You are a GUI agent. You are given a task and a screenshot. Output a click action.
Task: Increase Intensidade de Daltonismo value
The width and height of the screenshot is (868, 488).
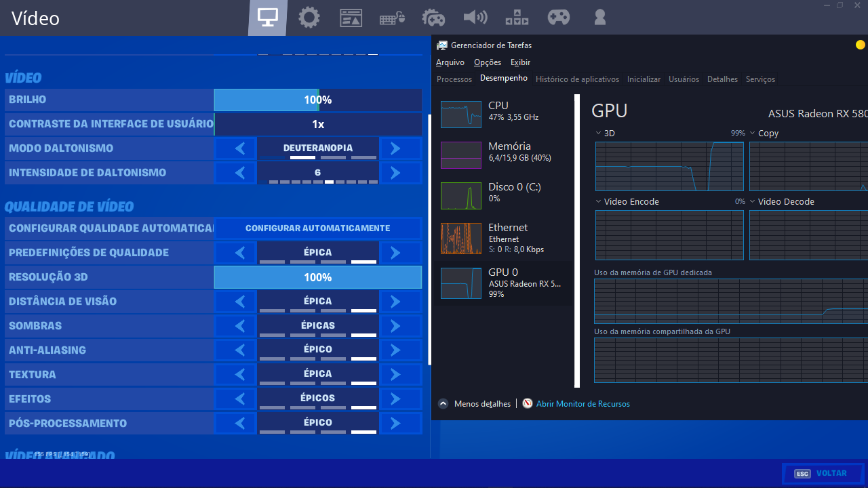tap(400, 173)
